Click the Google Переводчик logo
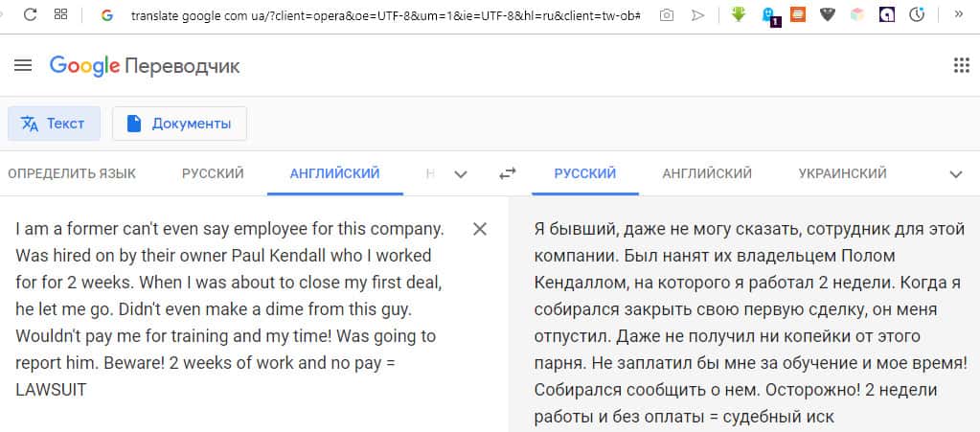The height and width of the screenshot is (432, 980). click(x=145, y=65)
